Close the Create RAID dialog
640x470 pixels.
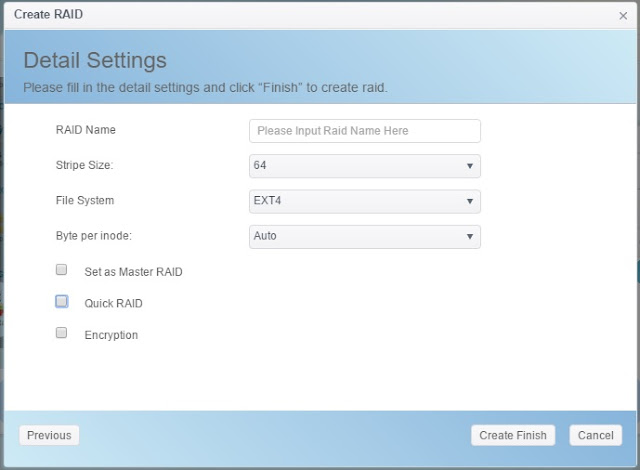pos(623,16)
